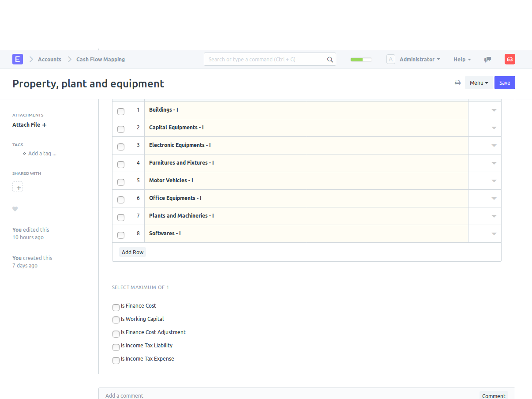Click the plus icon under Shared With
The image size is (532, 399).
(x=18, y=187)
